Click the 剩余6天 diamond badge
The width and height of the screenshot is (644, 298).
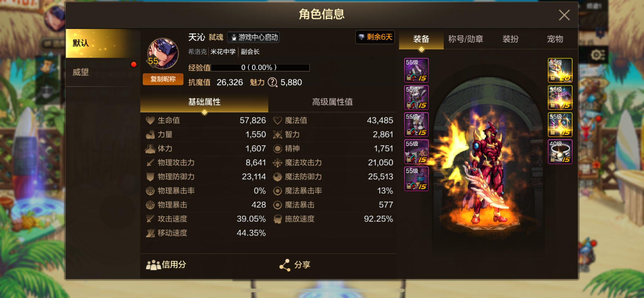(x=375, y=37)
